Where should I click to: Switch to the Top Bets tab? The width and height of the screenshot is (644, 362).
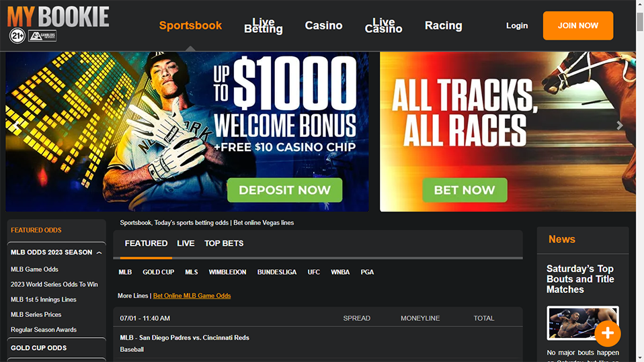pyautogui.click(x=224, y=243)
